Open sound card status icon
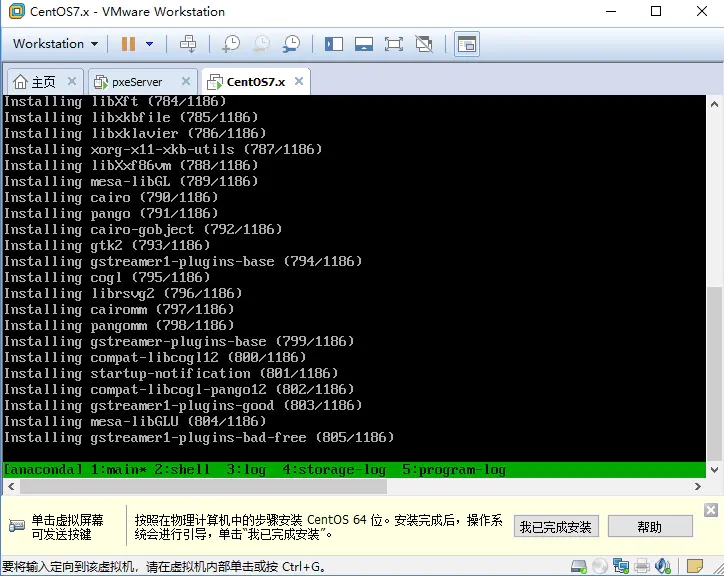 (663, 566)
